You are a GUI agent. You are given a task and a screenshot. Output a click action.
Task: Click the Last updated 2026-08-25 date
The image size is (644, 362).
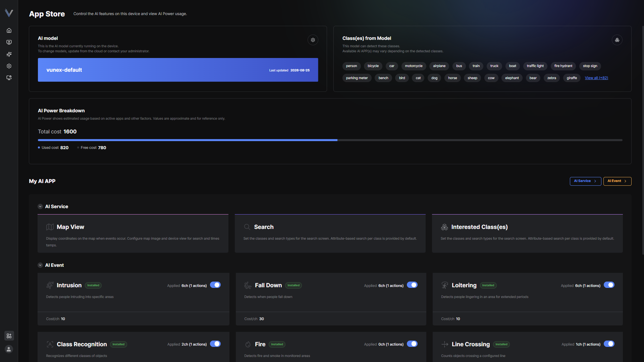(289, 70)
